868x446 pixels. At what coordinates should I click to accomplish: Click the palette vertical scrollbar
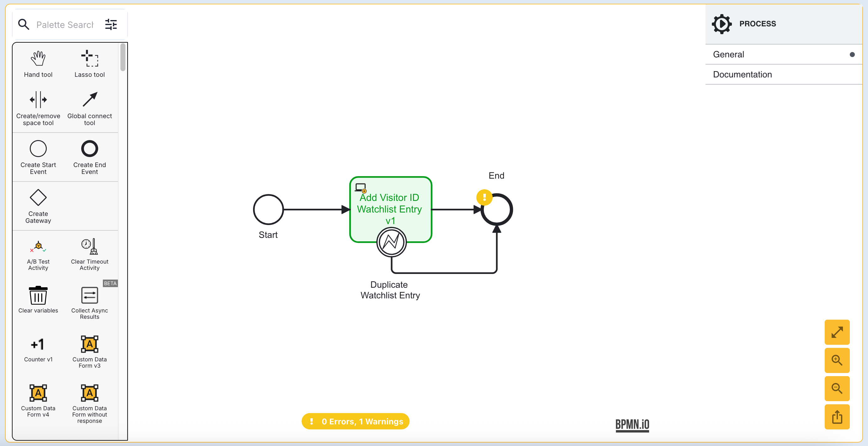pos(123,57)
